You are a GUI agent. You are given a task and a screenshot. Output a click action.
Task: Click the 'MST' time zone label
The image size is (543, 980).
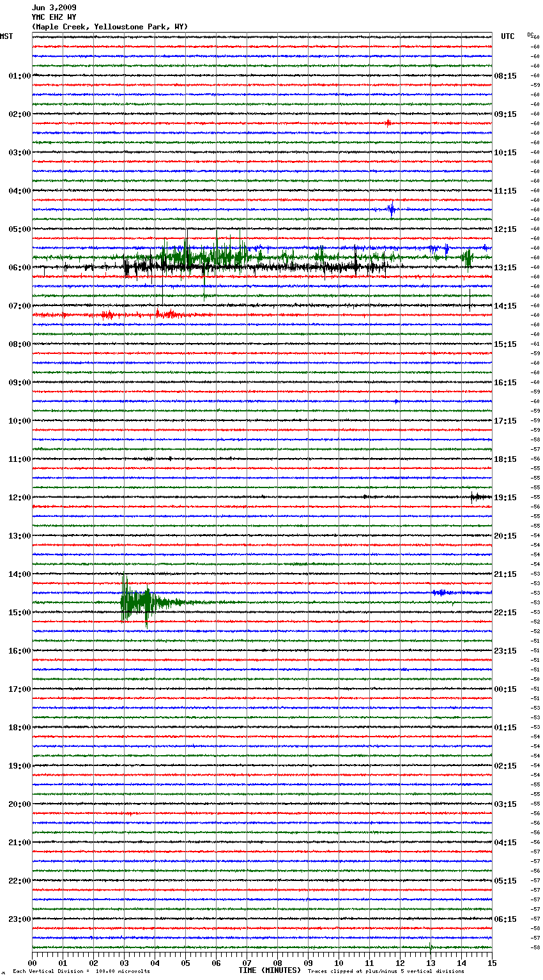point(6,36)
